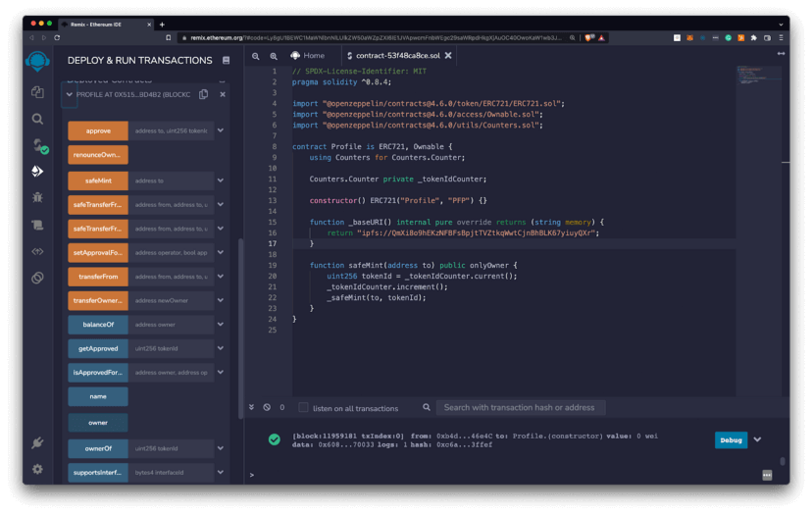Open Settings gear icon in sidebar

(37, 469)
